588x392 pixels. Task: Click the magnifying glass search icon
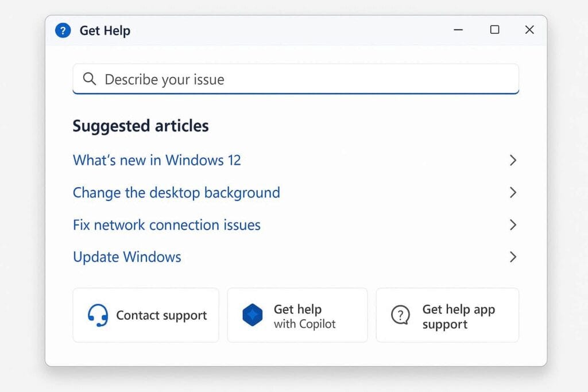pyautogui.click(x=90, y=79)
